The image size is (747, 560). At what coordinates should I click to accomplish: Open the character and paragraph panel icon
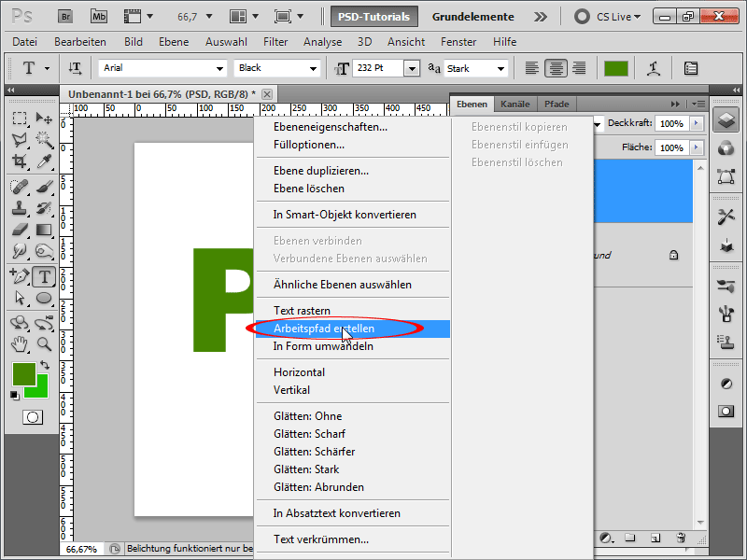691,68
